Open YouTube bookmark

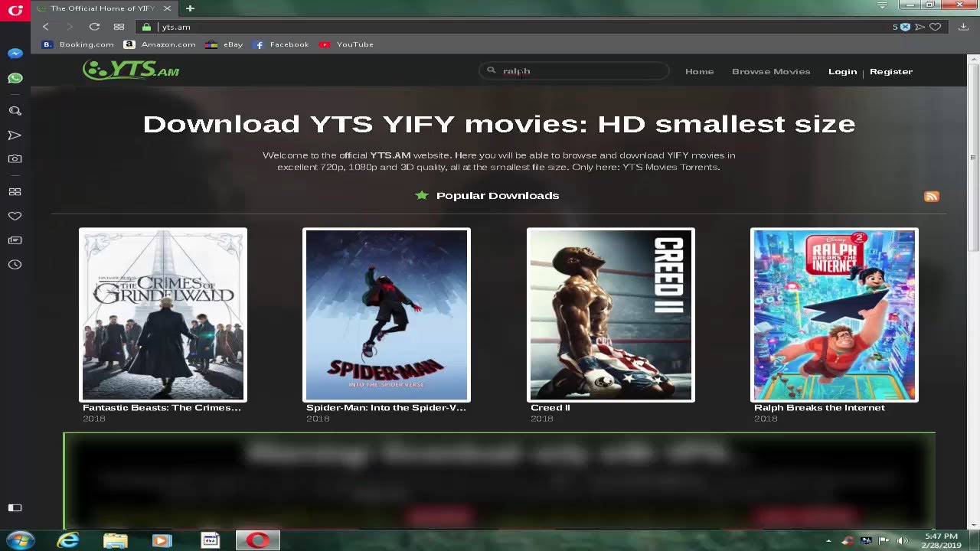346,44
